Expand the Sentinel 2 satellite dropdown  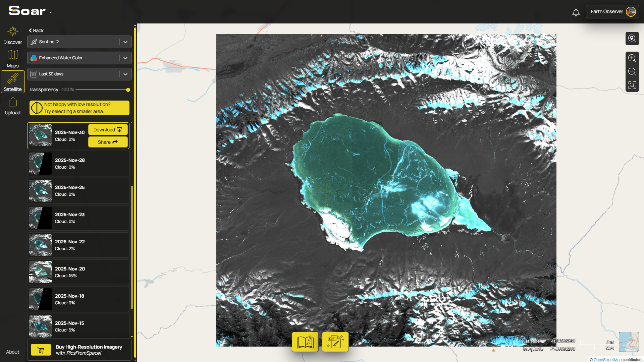coord(125,42)
